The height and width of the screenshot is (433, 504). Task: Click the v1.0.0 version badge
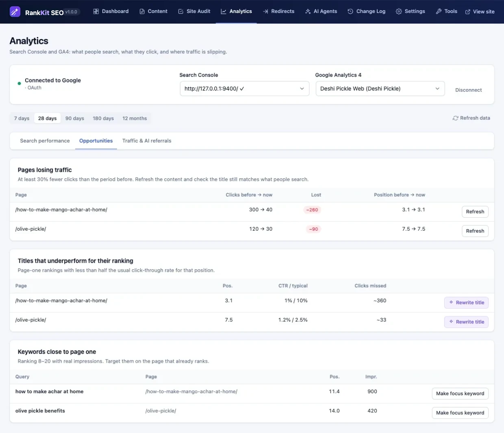[x=72, y=12]
